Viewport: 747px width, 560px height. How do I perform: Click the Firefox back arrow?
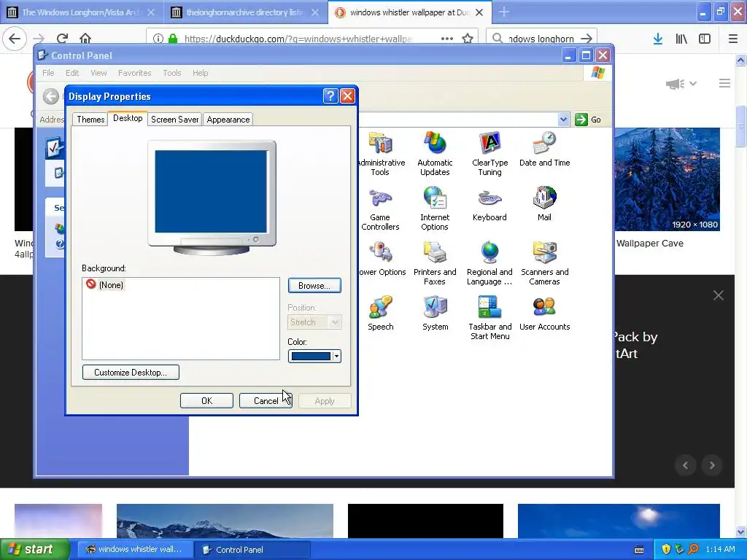pos(15,39)
